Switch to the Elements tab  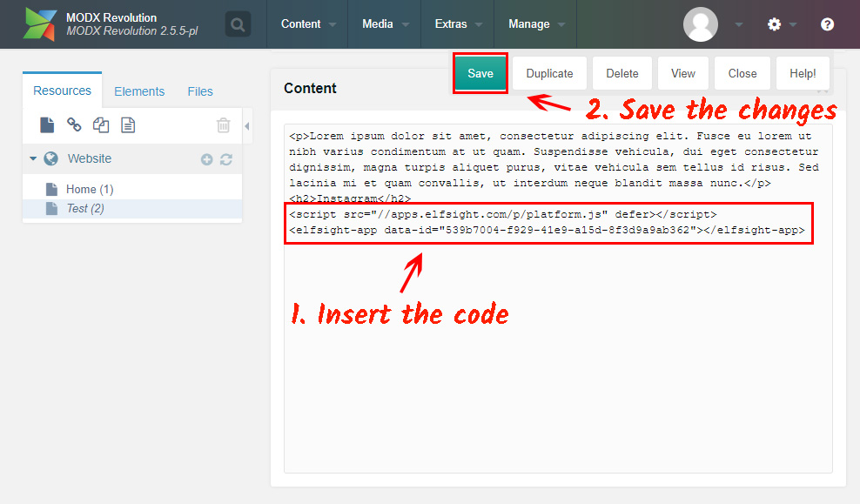pos(139,91)
